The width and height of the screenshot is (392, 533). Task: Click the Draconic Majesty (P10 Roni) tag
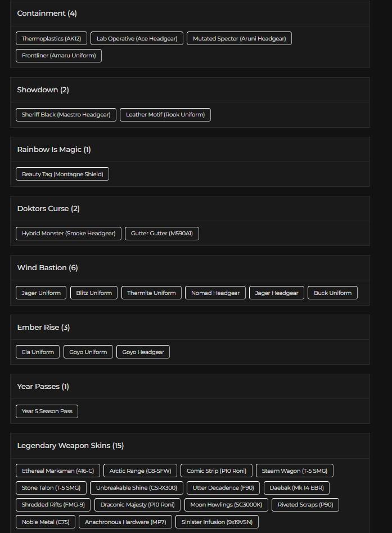[x=138, y=505]
